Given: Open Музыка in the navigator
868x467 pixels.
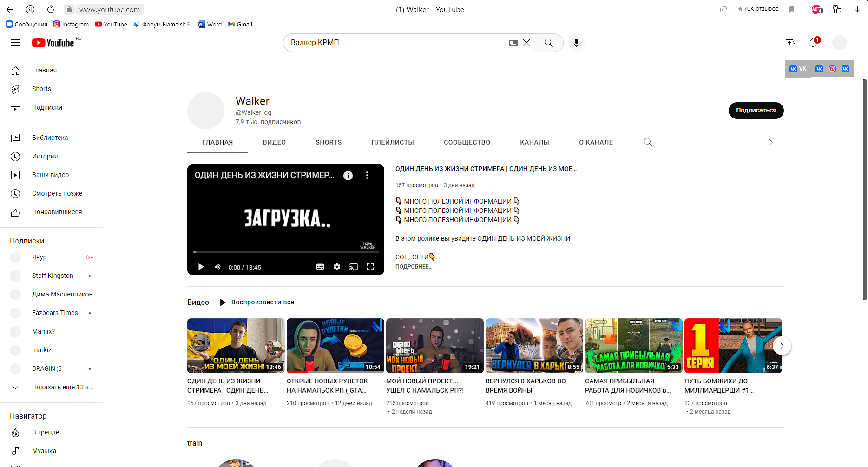Looking at the screenshot, I should tap(53, 451).
